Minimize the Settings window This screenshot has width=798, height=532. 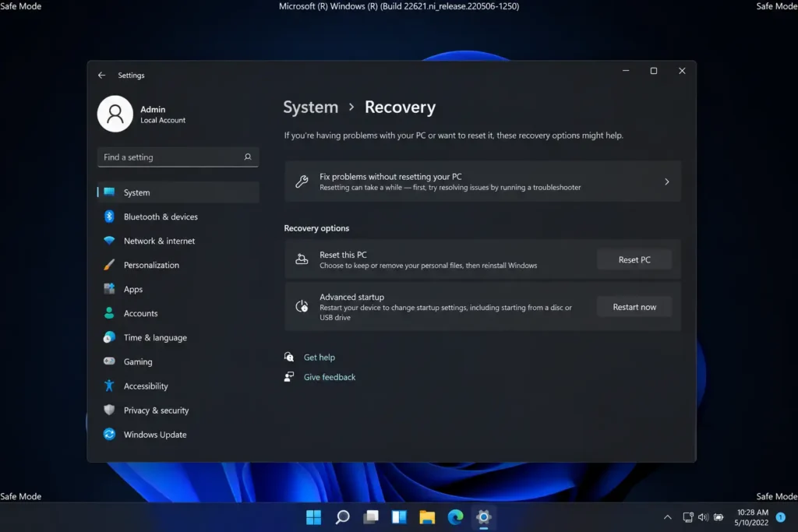626,71
